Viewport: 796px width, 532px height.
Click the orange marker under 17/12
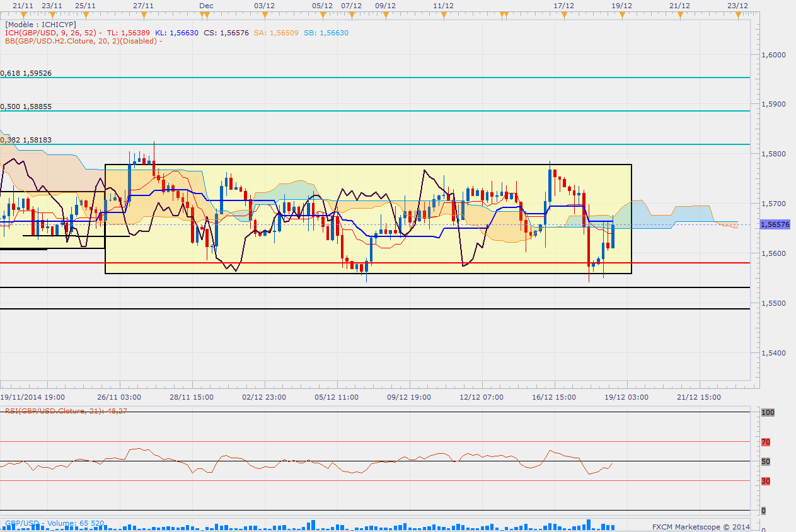564,14
